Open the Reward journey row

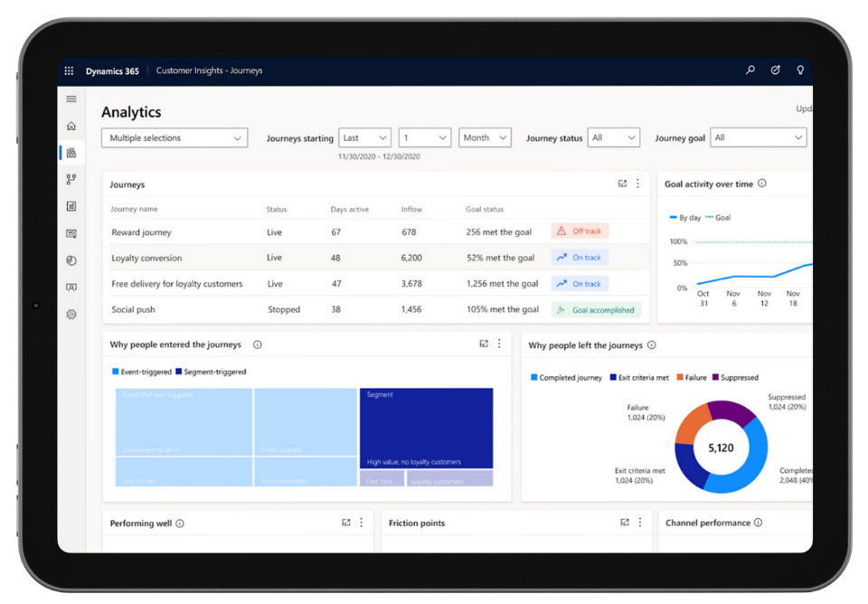pos(141,232)
